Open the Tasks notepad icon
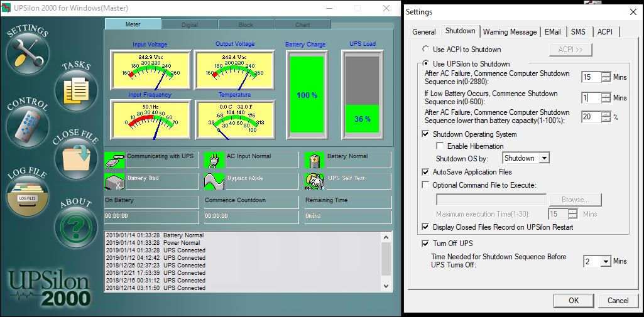The width and height of the screenshot is (644, 317). click(x=77, y=90)
